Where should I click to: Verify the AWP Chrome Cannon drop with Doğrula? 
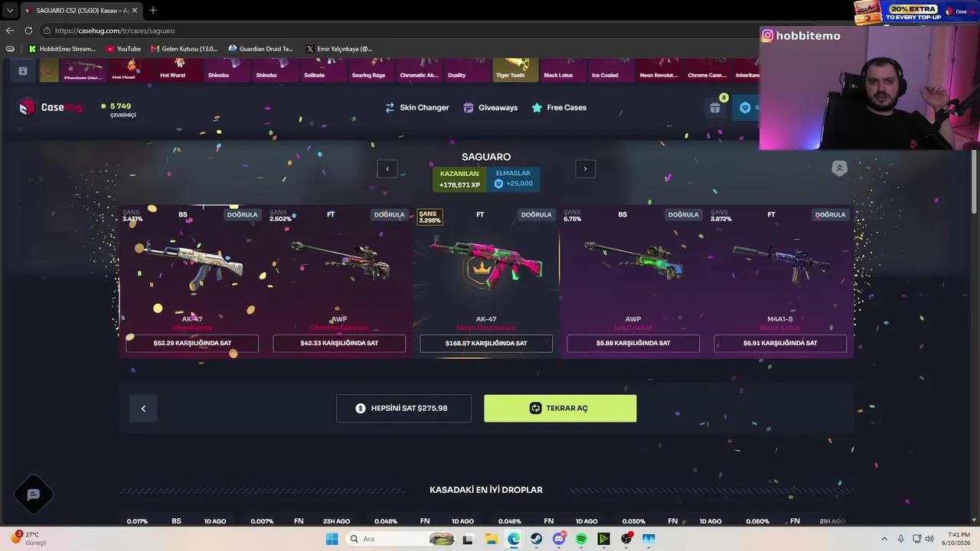pyautogui.click(x=389, y=215)
